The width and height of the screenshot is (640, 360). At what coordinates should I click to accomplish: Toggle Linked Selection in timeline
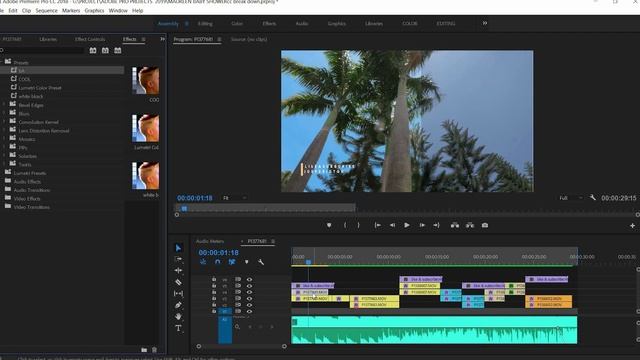coord(232,262)
